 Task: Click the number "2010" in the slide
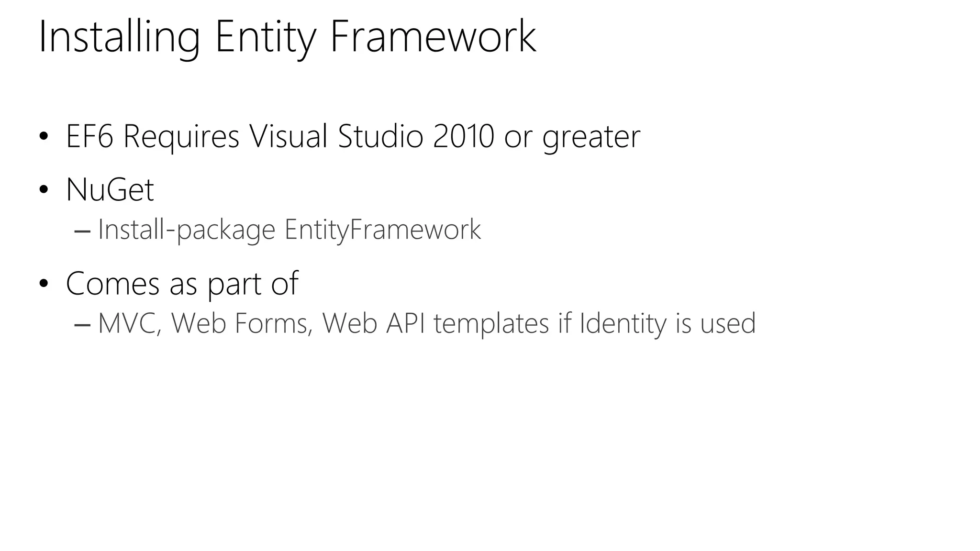click(463, 137)
